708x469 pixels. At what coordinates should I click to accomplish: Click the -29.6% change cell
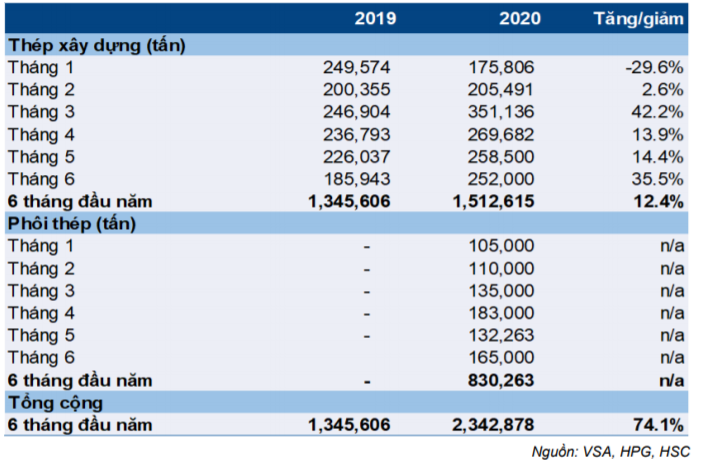click(x=656, y=67)
